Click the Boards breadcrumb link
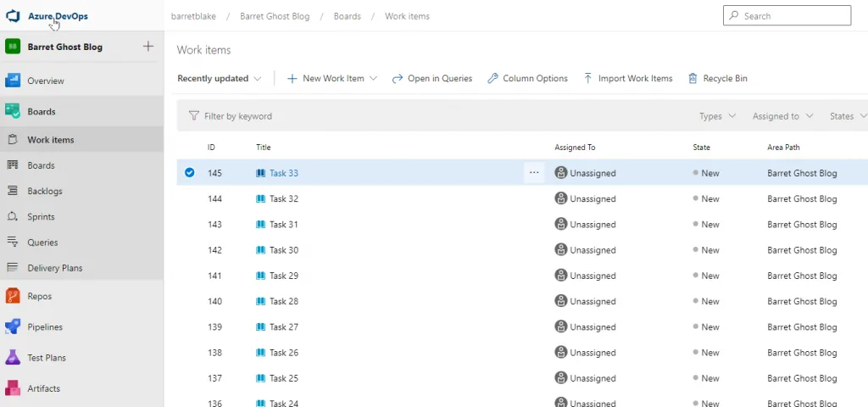The height and width of the screenshot is (407, 868). click(347, 16)
